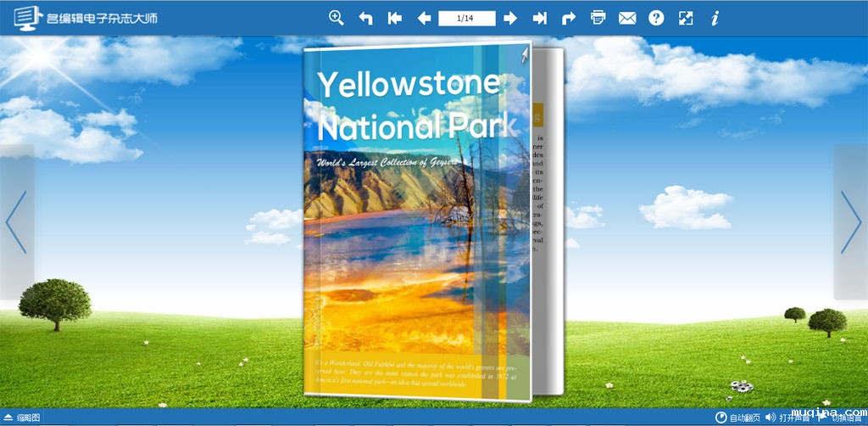Image resolution: width=868 pixels, height=426 pixels.
Task: Print the magazine using printer icon
Action: coord(598,18)
